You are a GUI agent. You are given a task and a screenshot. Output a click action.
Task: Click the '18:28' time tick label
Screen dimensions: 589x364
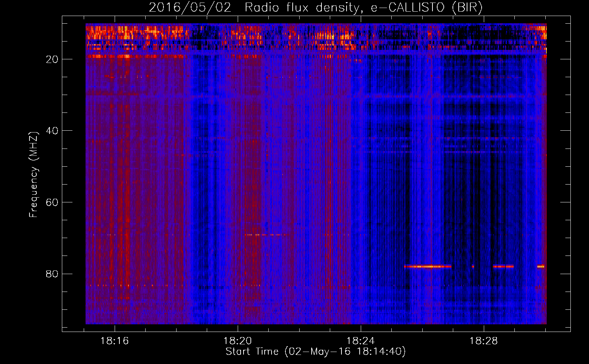[x=484, y=341]
